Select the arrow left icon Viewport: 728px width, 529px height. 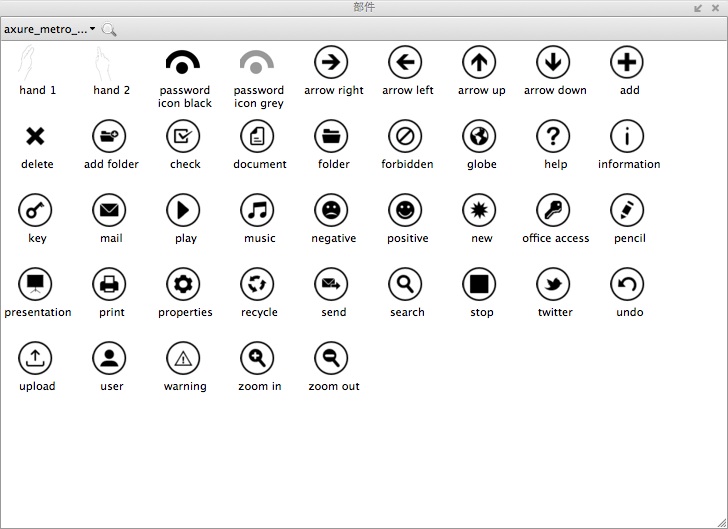tap(405, 62)
